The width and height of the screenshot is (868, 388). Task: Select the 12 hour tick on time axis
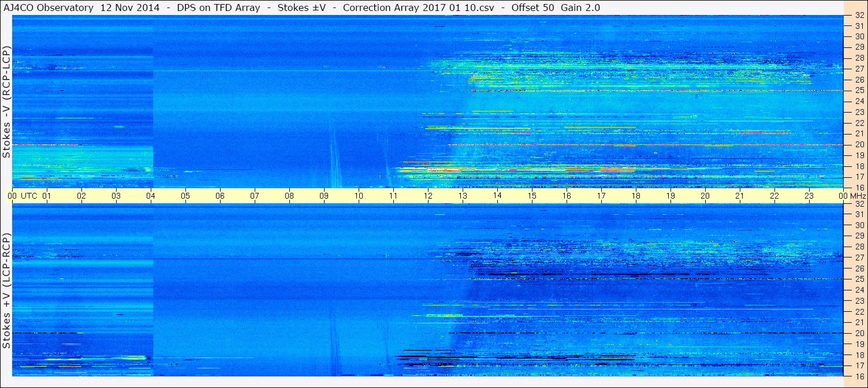(x=428, y=196)
